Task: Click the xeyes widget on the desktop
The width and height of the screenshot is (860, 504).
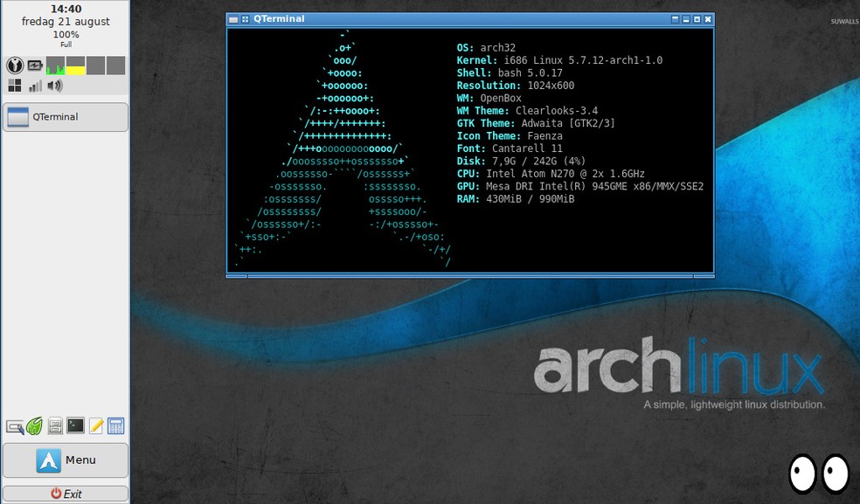Action: pos(817,473)
